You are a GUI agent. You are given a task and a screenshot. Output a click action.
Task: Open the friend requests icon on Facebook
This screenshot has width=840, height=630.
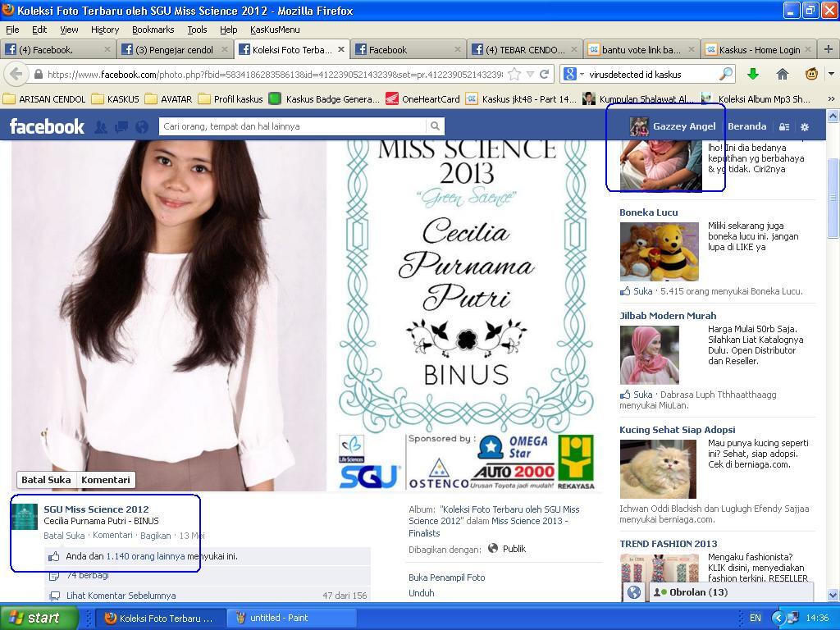(x=102, y=126)
